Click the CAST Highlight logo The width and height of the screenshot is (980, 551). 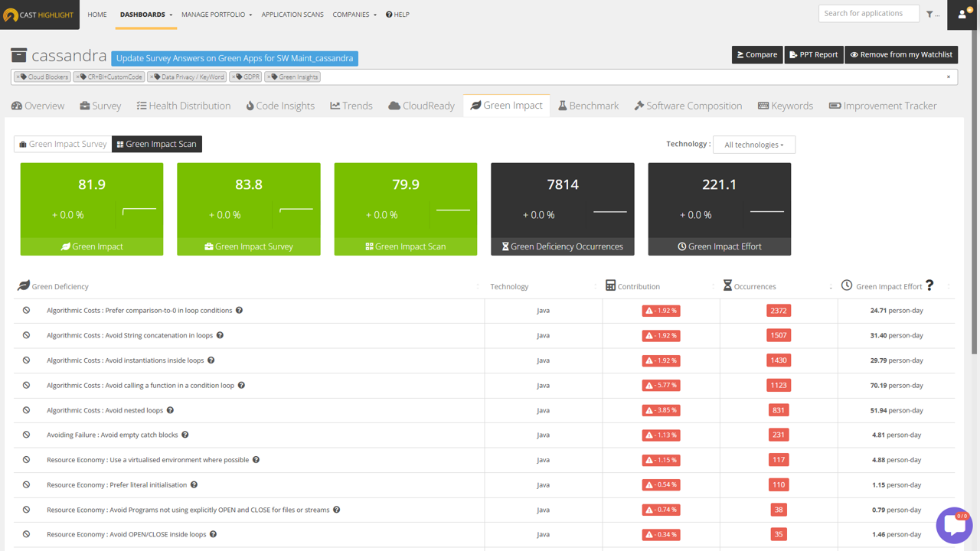click(40, 15)
